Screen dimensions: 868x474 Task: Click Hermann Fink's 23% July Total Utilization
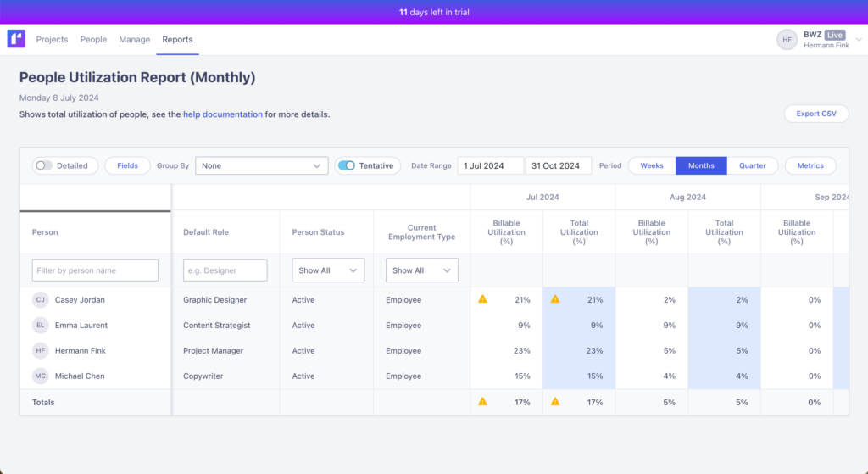click(594, 350)
